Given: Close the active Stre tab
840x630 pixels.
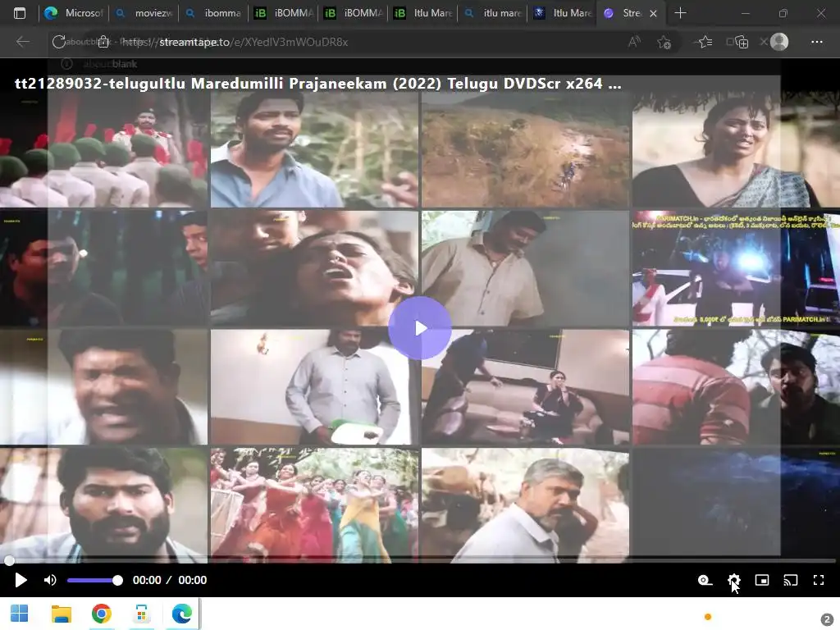Looking at the screenshot, I should (653, 13).
